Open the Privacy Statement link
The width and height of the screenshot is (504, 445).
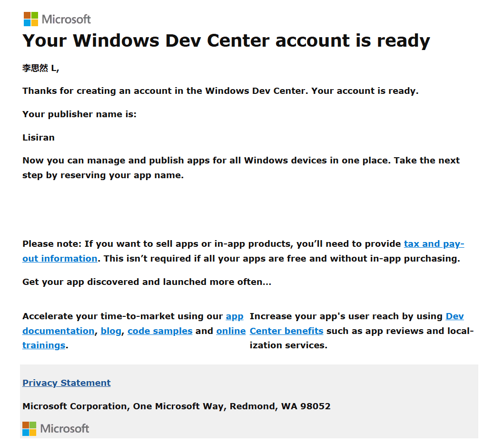(66, 383)
